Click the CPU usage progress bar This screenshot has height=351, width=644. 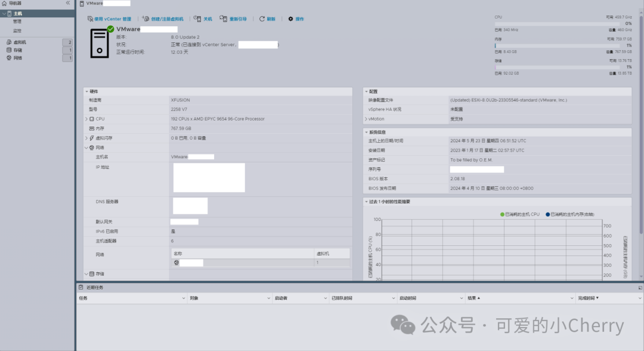(x=558, y=24)
